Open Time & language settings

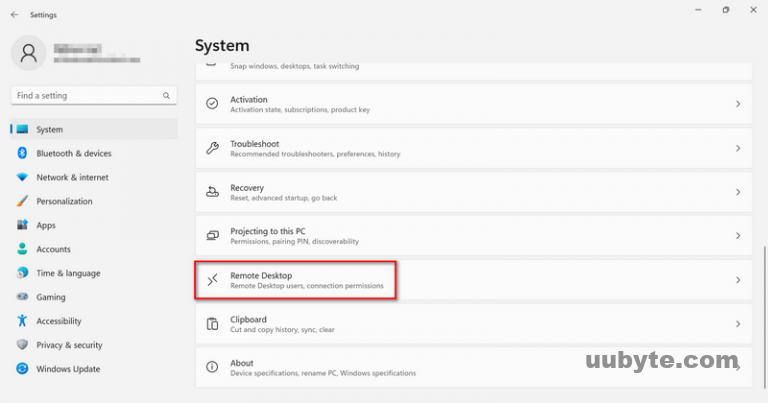pyautogui.click(x=68, y=273)
